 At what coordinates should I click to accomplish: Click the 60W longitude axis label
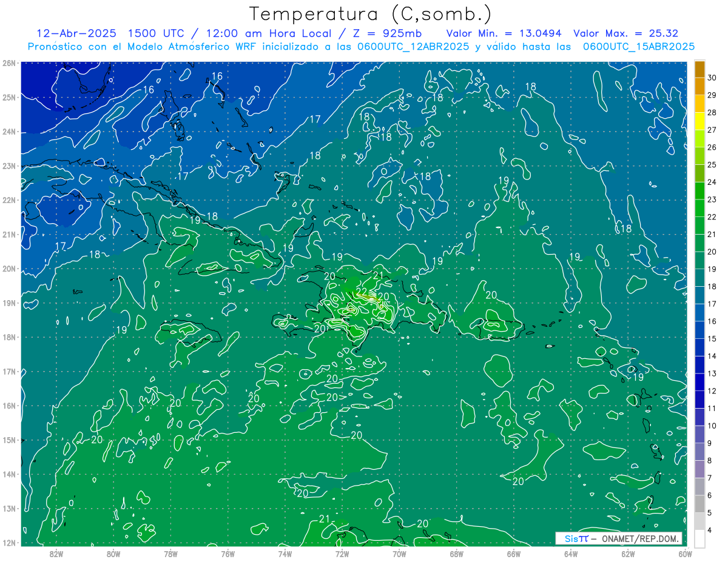pyautogui.click(x=684, y=554)
